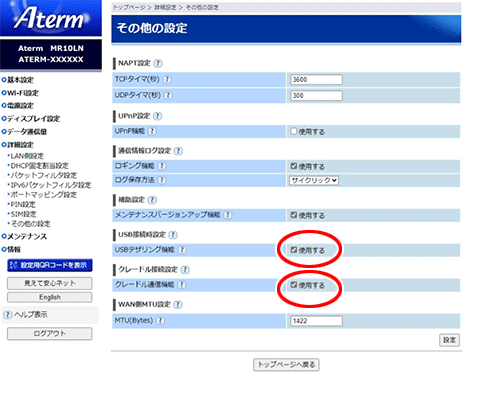The width and height of the screenshot is (500, 393).
Task: Click the ログアウト button
Action: [50, 334]
